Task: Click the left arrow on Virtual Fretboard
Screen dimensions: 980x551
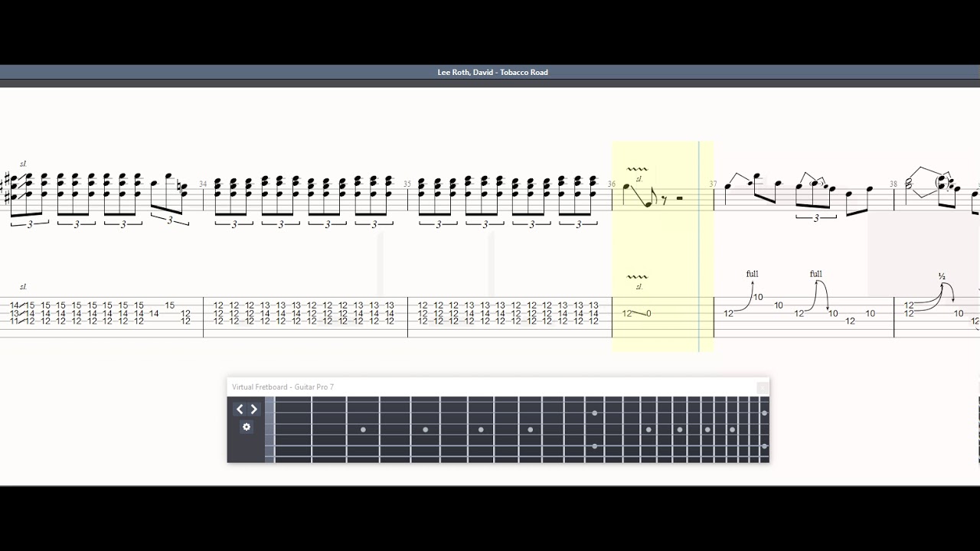Action: click(240, 409)
